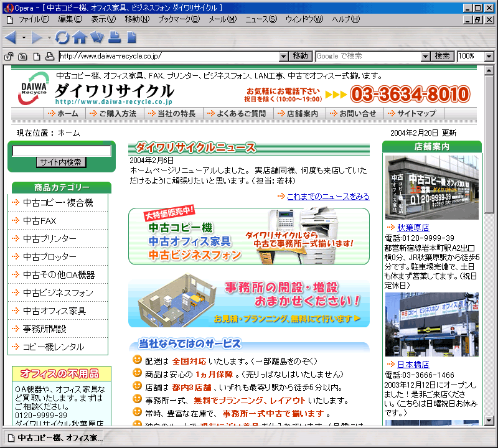Open the ニュース(S) menu
The height and width of the screenshot is (448, 498).
click(x=261, y=20)
